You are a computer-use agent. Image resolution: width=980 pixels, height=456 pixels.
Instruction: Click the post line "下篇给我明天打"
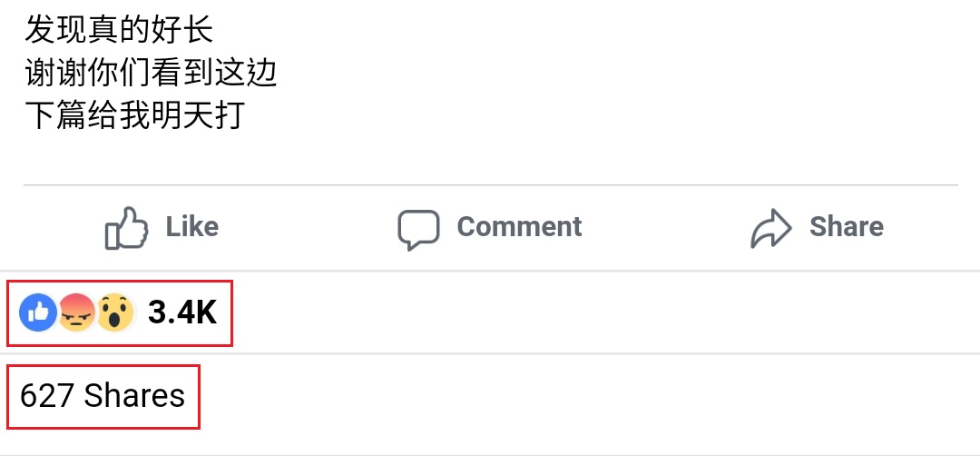click(134, 116)
